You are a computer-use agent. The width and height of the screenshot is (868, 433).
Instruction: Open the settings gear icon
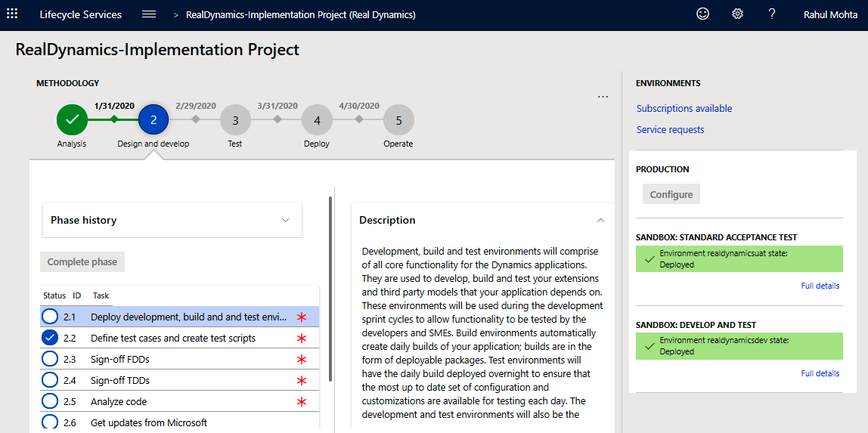pos(737,14)
